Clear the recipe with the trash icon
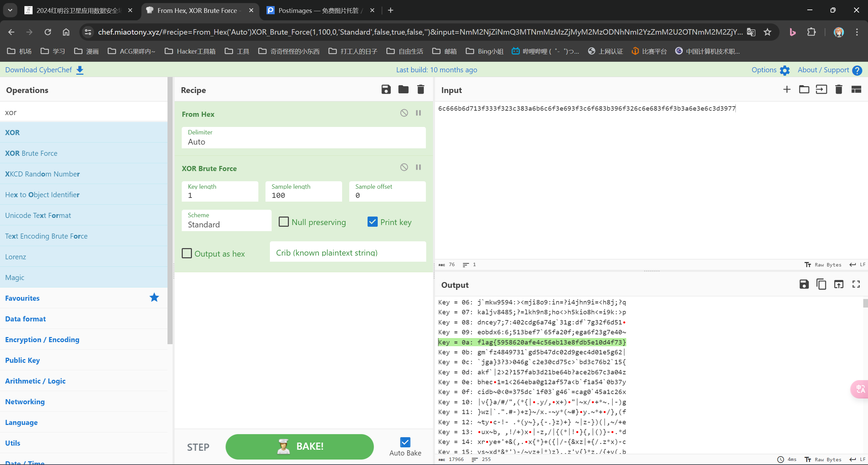Image resolution: width=868 pixels, height=465 pixels. [x=420, y=90]
